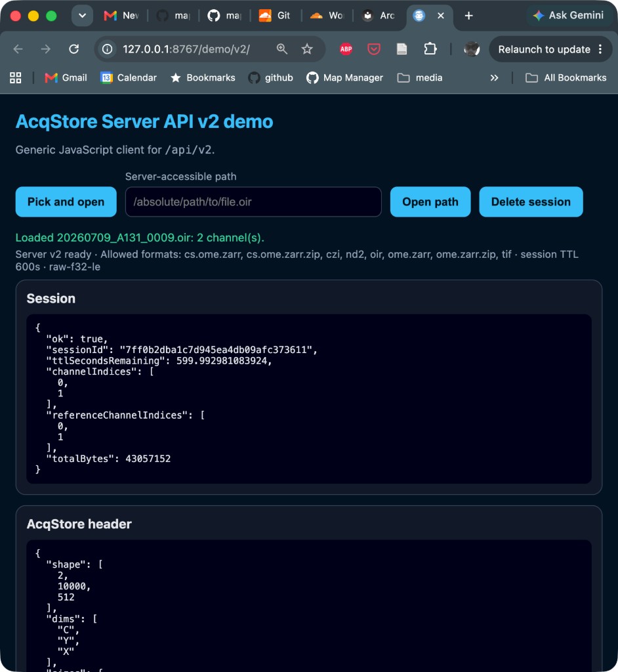Open the Pocket extension icon
This screenshot has height=672, width=618.
[374, 49]
